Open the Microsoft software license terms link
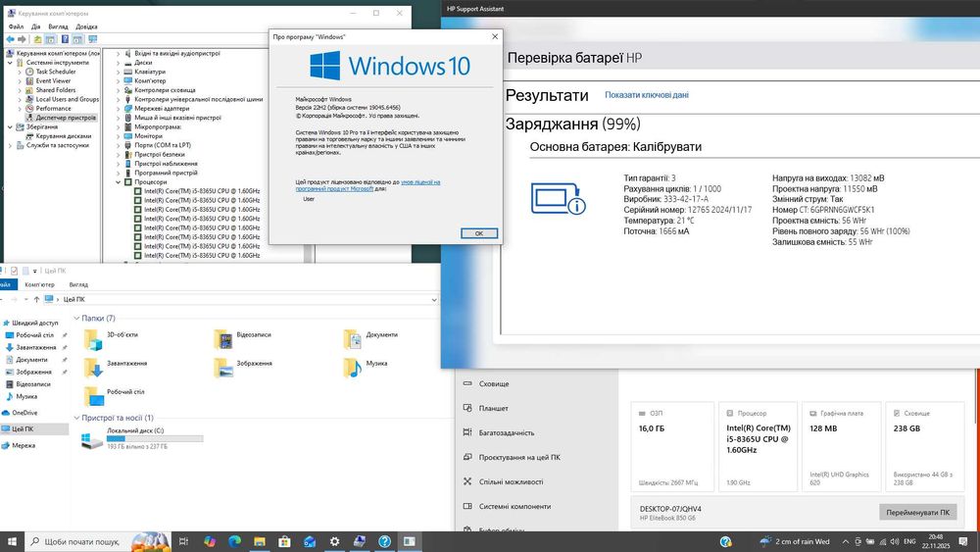980x552 pixels. [x=367, y=185]
